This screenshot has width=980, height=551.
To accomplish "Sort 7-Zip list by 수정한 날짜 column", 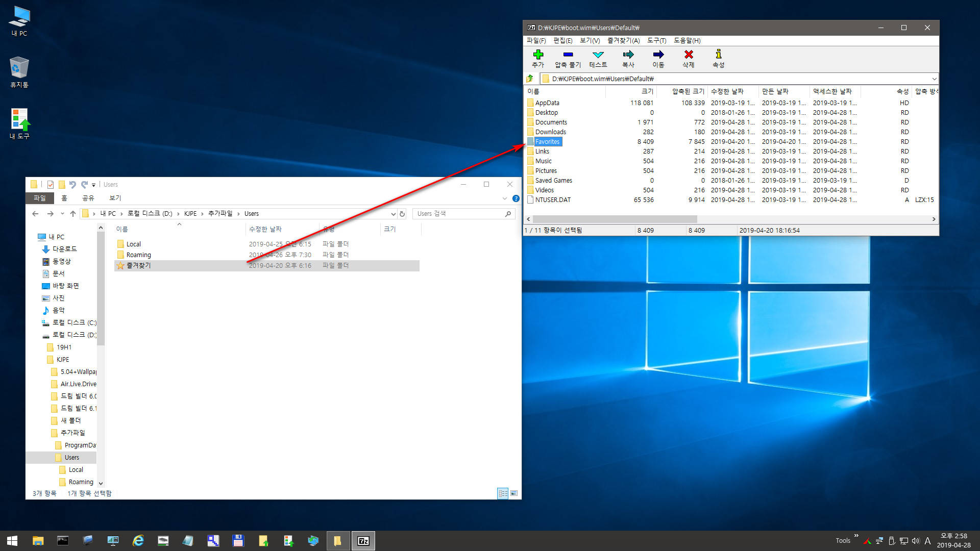I will click(x=733, y=91).
